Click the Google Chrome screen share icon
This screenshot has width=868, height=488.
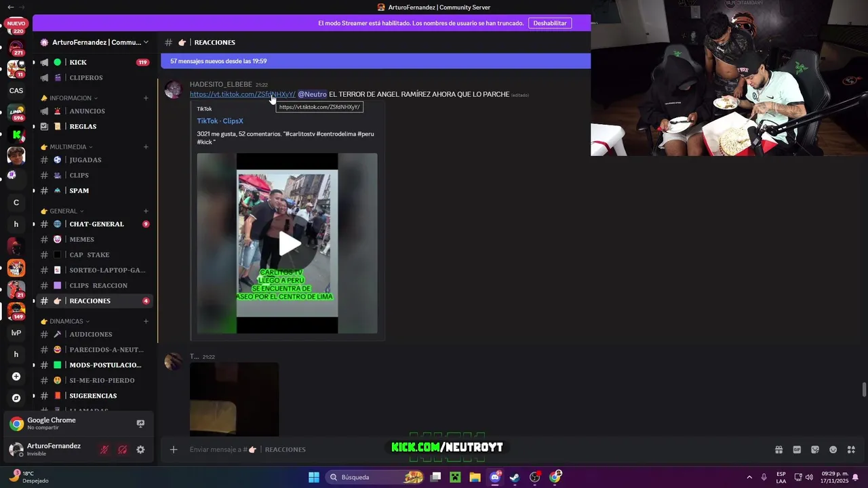[x=140, y=424]
